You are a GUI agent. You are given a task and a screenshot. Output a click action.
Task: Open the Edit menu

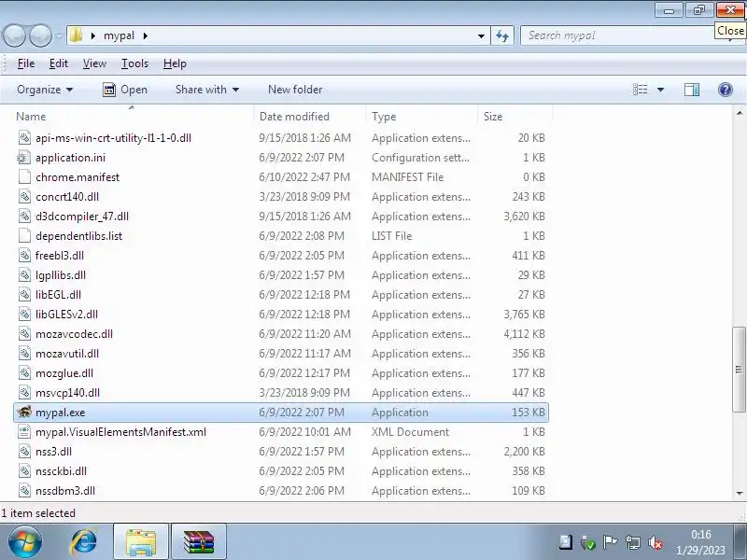[x=59, y=63]
